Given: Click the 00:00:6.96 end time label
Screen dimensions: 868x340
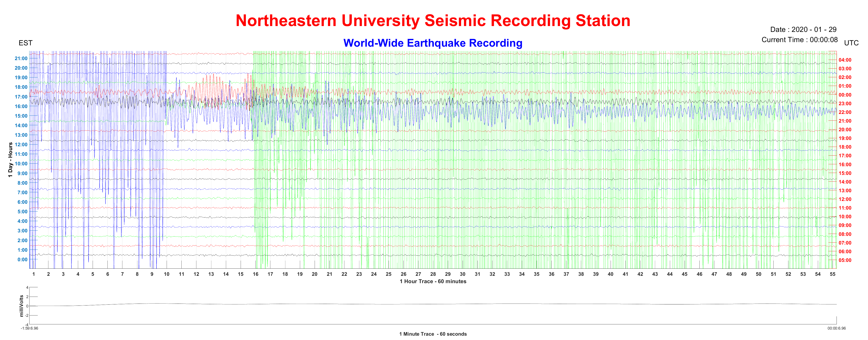Looking at the screenshot, I should [836, 328].
